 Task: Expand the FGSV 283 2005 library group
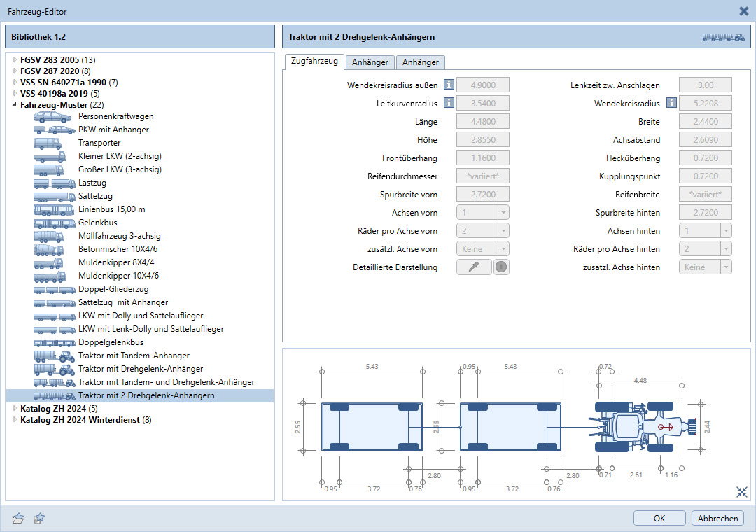pos(15,60)
